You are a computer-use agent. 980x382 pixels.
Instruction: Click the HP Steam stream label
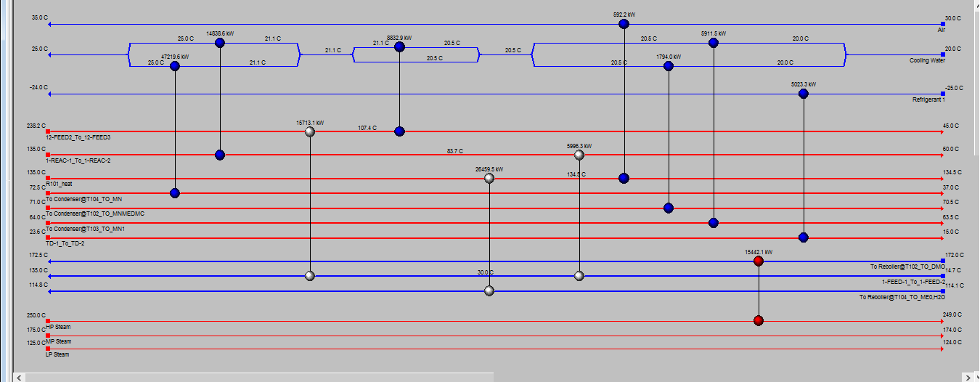click(58, 328)
